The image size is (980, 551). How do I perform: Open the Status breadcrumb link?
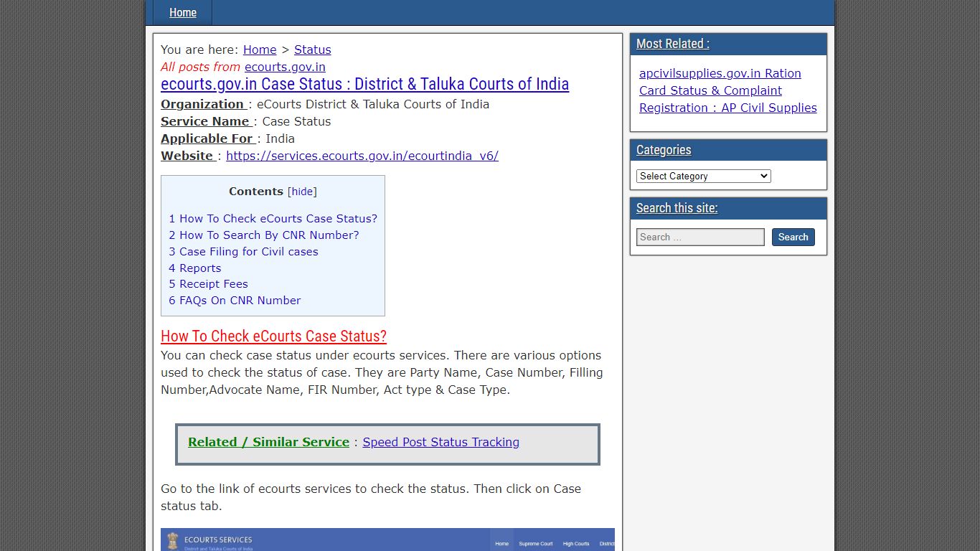[x=313, y=50]
